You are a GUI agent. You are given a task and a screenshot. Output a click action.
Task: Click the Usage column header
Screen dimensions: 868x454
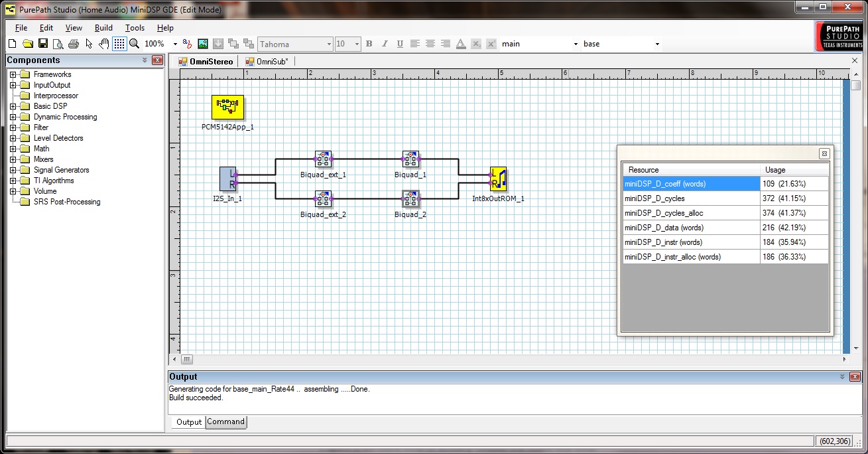(x=794, y=170)
